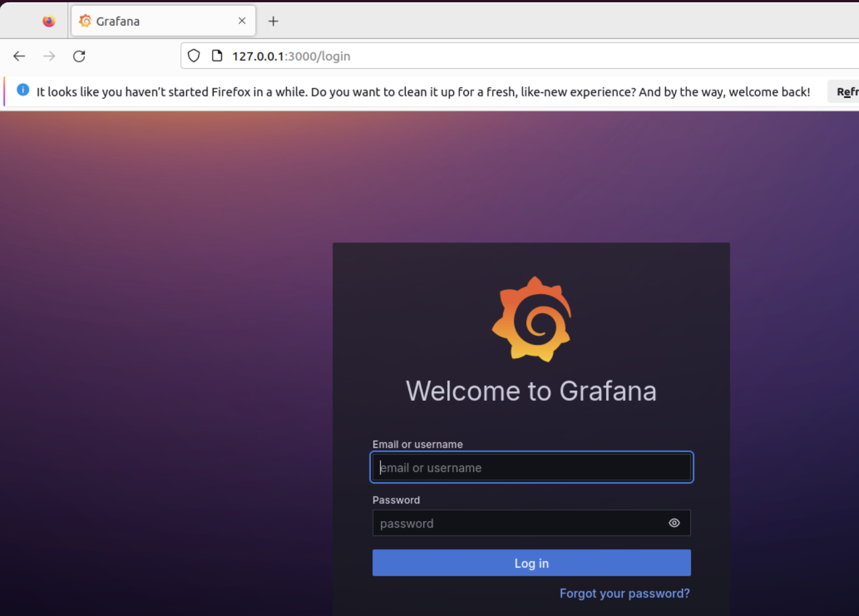The image size is (859, 616).
Task: Click the address bar URL text
Action: [x=291, y=56]
